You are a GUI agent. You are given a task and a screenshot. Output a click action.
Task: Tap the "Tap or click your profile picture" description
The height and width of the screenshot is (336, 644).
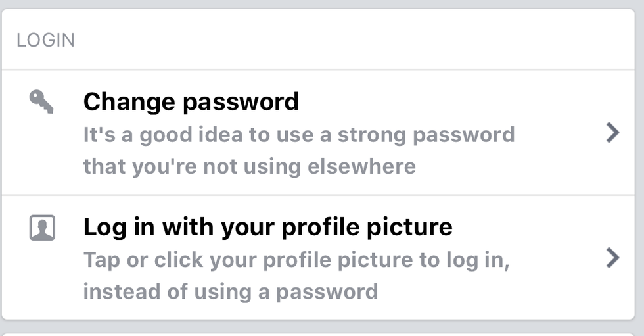coord(296,260)
